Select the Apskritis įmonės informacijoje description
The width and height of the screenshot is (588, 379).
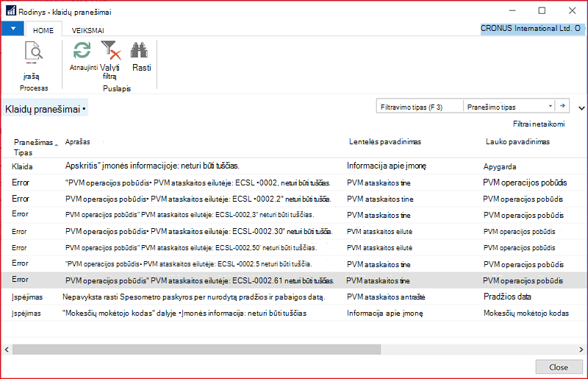[x=152, y=166]
